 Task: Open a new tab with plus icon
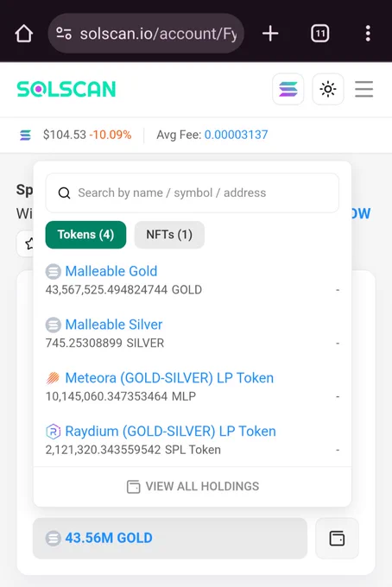click(x=270, y=34)
